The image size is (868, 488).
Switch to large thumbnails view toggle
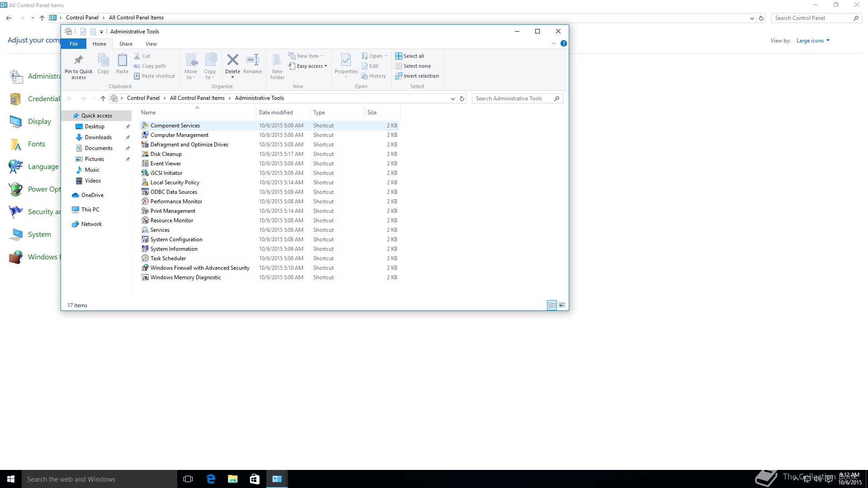pos(562,305)
